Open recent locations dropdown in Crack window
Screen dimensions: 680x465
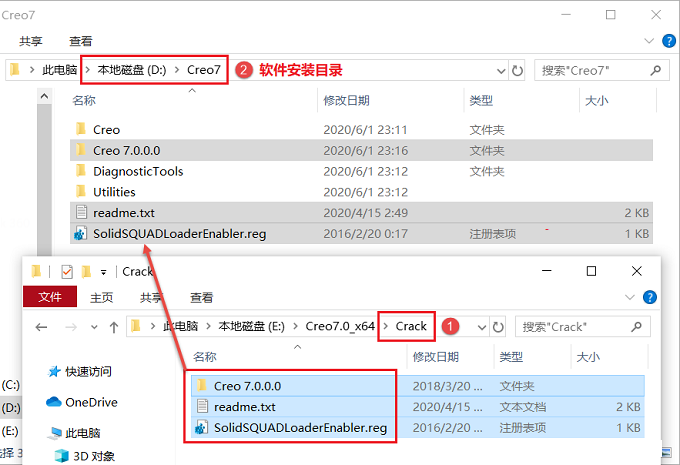click(x=94, y=327)
